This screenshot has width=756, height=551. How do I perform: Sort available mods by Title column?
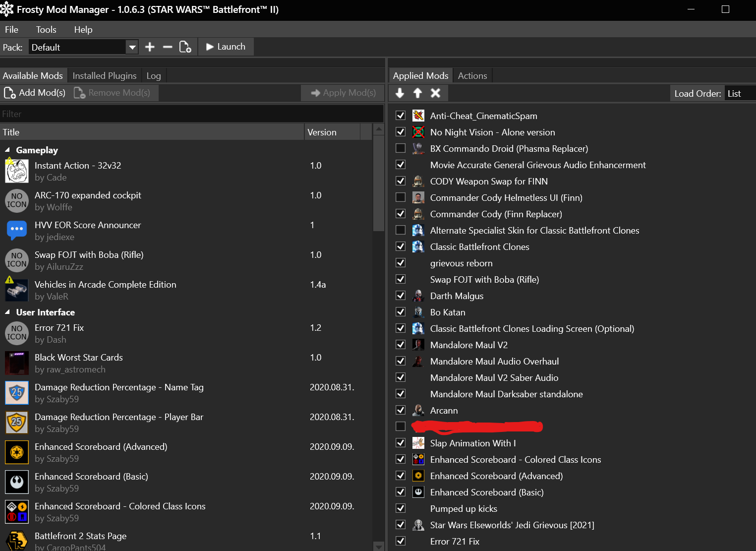click(x=152, y=132)
